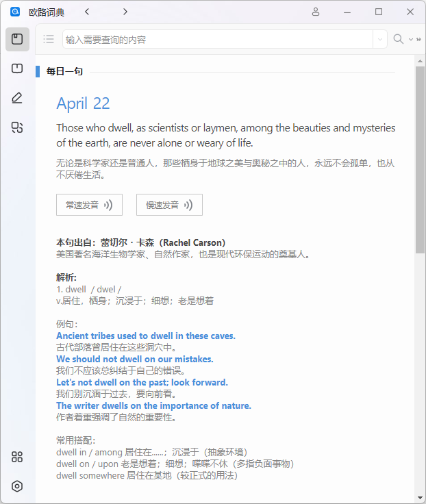Expand the search options chevron
Viewport: 426px width, 504px height.
click(410, 40)
